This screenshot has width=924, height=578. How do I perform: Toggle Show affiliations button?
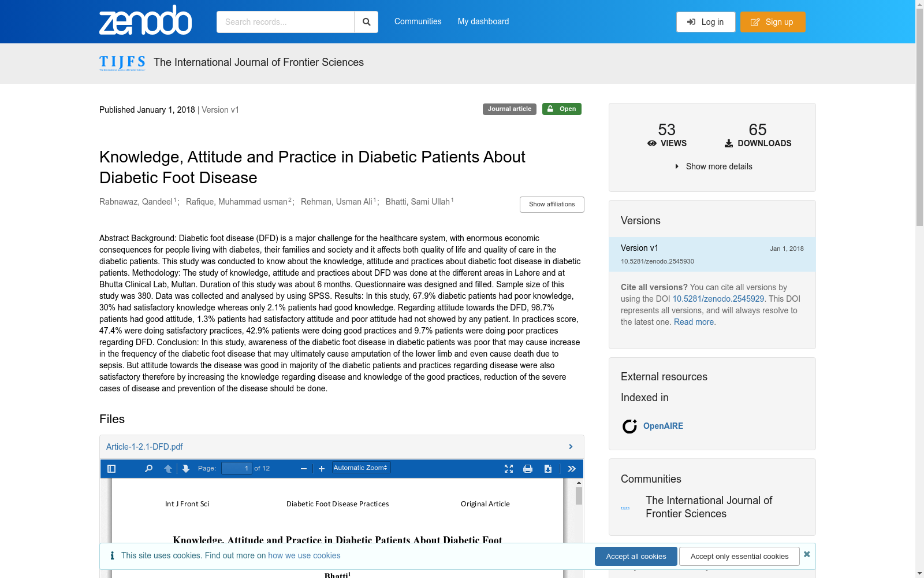552,205
